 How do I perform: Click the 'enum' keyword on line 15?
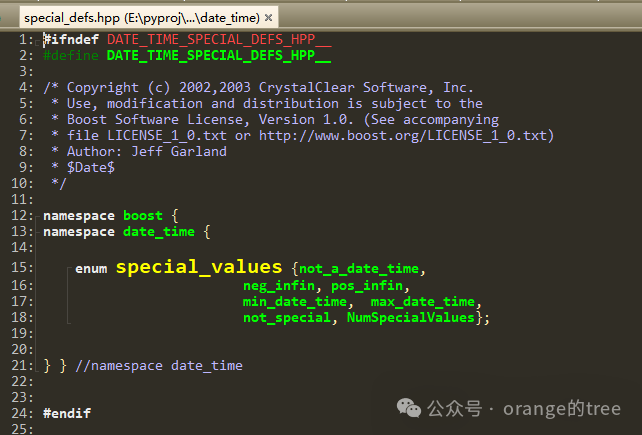pos(91,268)
